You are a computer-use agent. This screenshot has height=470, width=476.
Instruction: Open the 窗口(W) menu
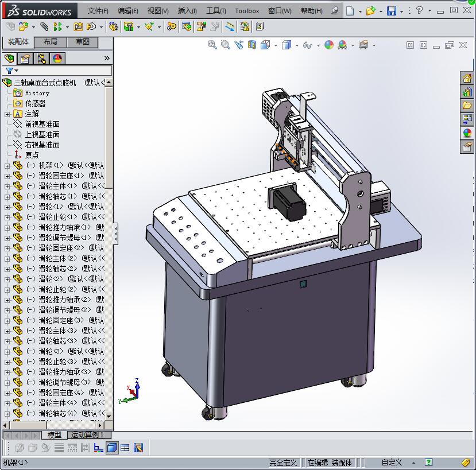click(x=280, y=11)
